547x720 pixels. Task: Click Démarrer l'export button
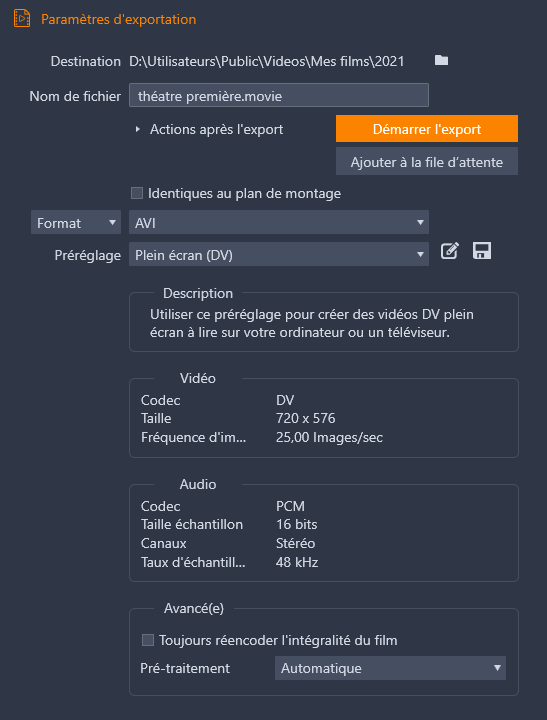coord(427,129)
